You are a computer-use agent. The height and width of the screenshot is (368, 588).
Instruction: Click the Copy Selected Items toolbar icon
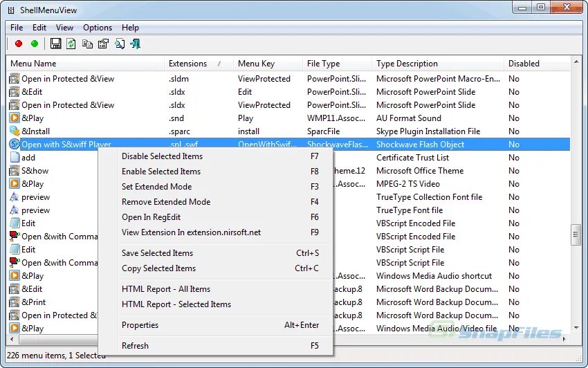tap(87, 44)
